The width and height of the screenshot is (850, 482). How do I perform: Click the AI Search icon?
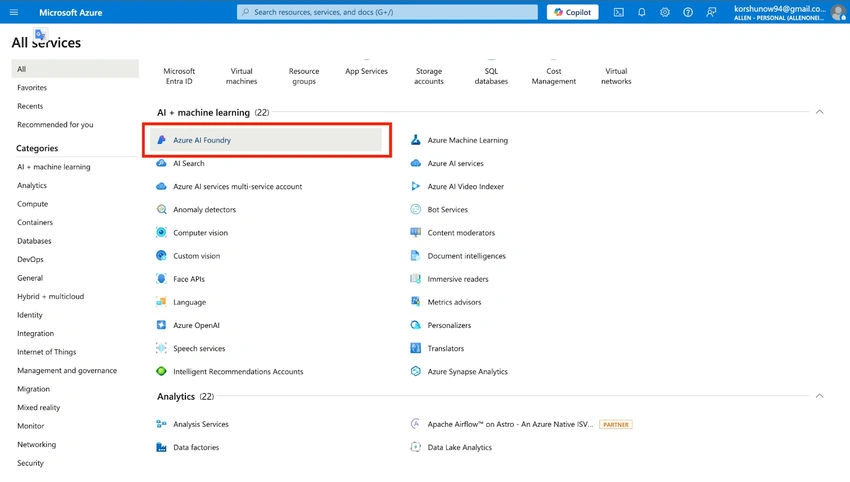162,163
